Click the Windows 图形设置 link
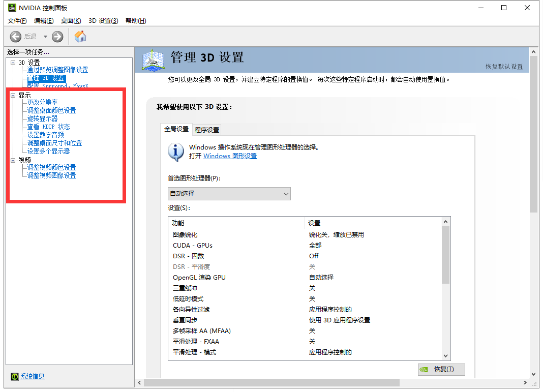Screen dimensions: 543x392 (230, 156)
